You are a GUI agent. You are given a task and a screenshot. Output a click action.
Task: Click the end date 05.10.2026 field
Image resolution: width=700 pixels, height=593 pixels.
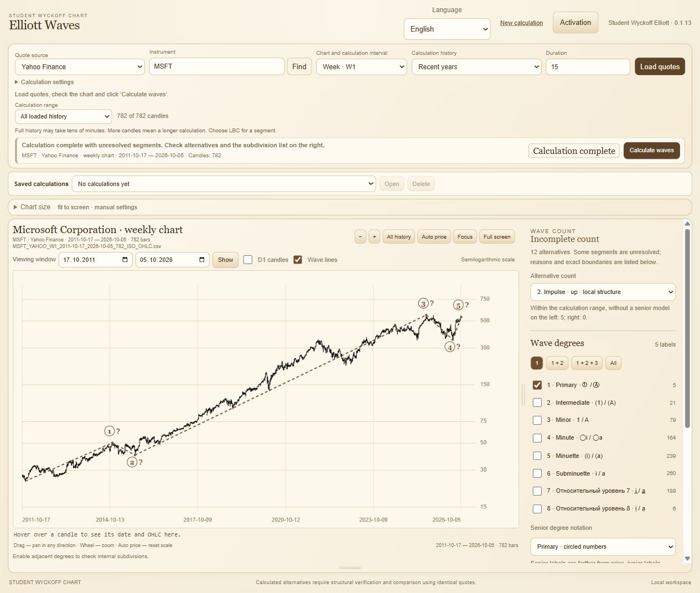tap(173, 260)
